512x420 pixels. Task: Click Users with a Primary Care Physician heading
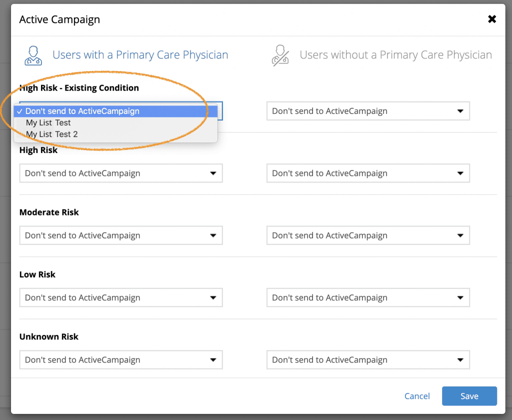click(140, 55)
